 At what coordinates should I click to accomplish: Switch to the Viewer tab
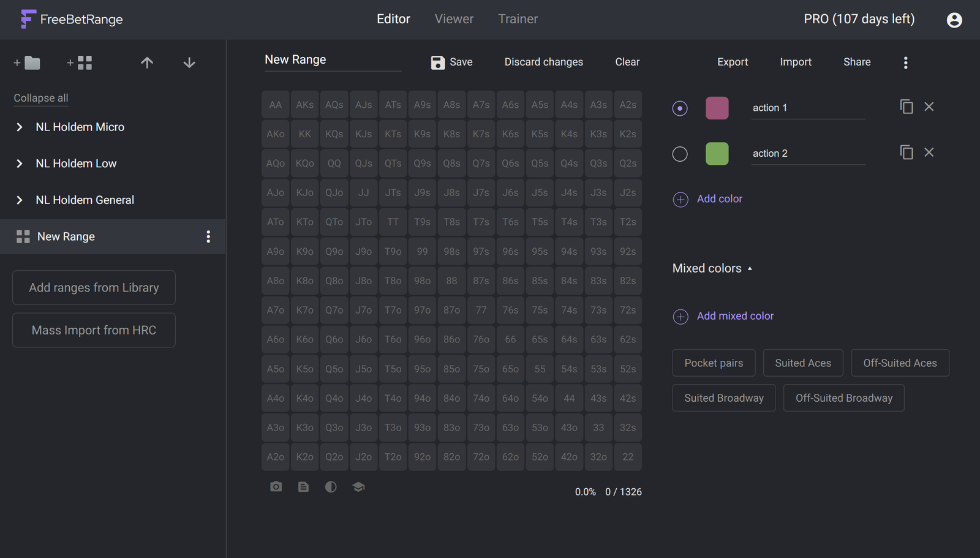(x=454, y=19)
